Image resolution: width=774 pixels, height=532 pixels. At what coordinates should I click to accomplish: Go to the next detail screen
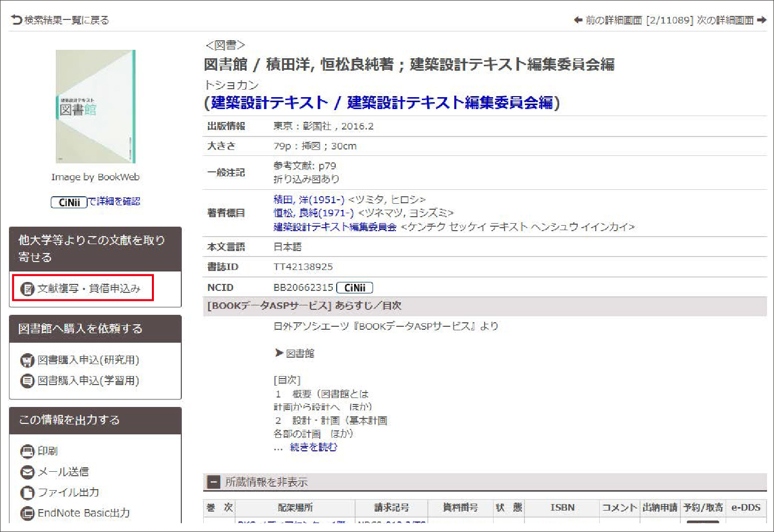coord(731,20)
